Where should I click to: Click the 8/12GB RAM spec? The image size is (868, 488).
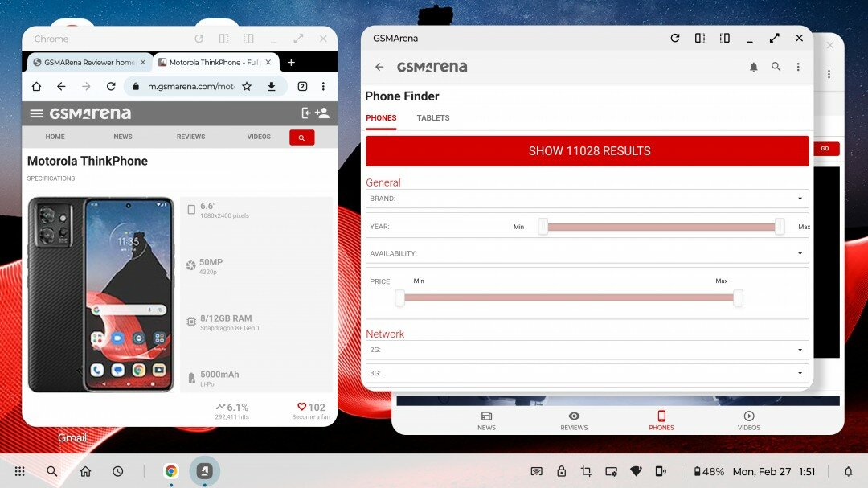(223, 322)
